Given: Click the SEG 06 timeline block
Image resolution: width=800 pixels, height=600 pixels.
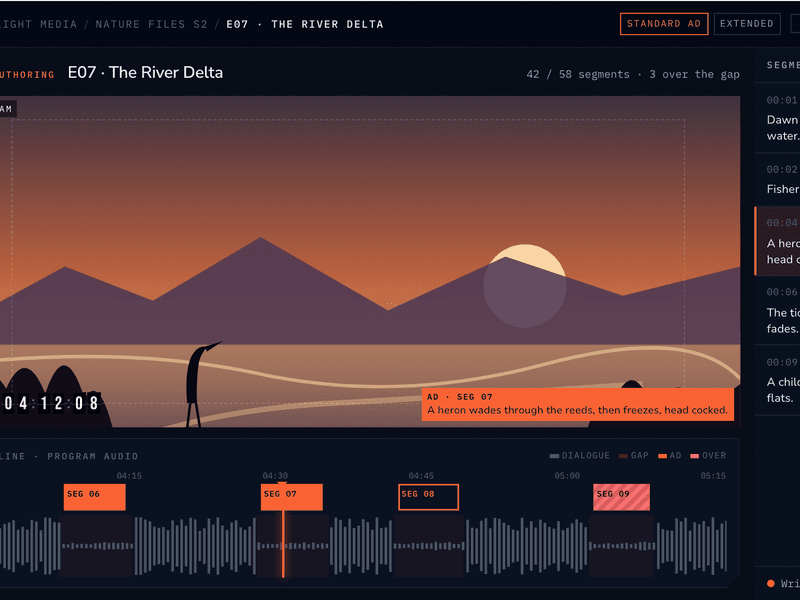Looking at the screenshot, I should 94,497.
